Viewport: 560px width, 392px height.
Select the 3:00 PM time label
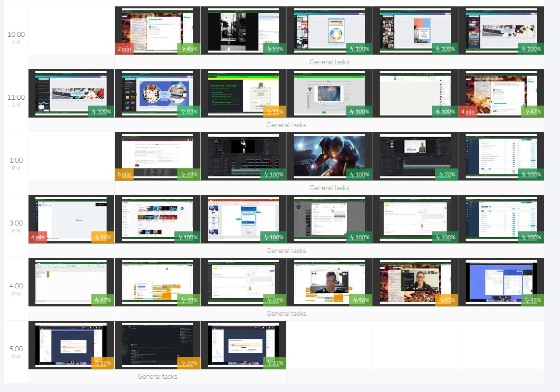[16, 226]
